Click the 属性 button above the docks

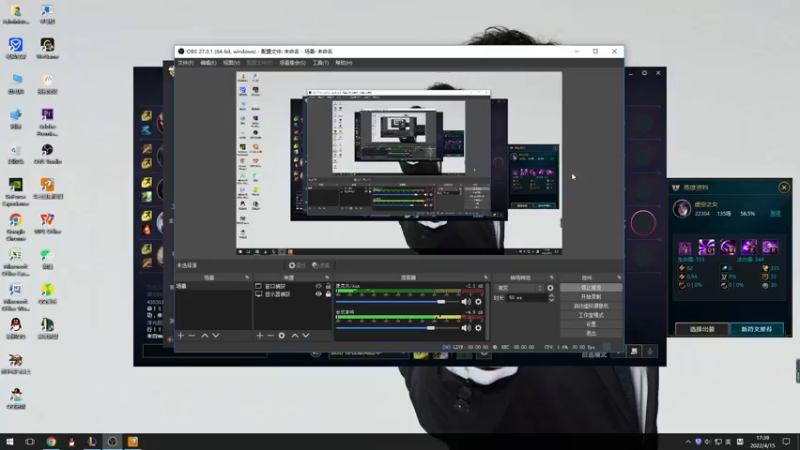tap(297, 265)
